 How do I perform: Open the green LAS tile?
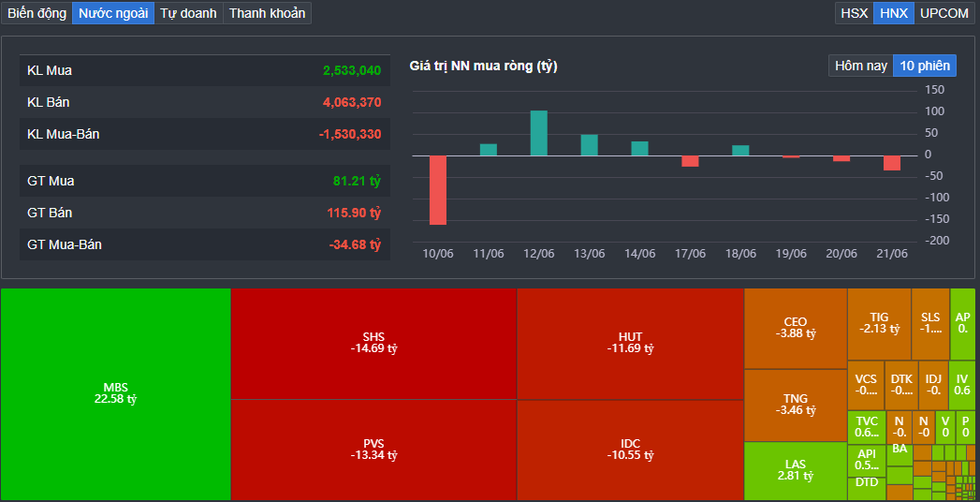795,470
